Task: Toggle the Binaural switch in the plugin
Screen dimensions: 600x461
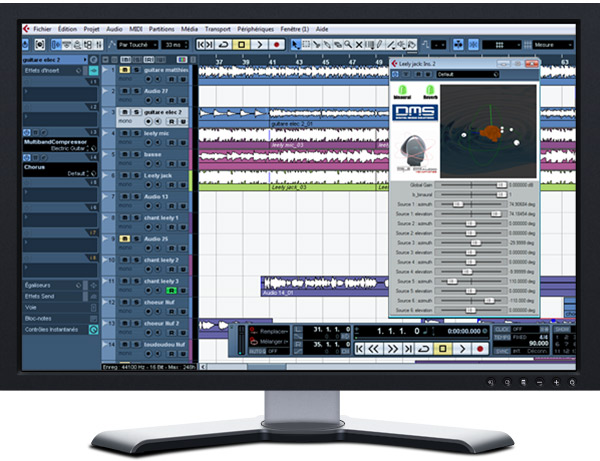Action: click(402, 92)
